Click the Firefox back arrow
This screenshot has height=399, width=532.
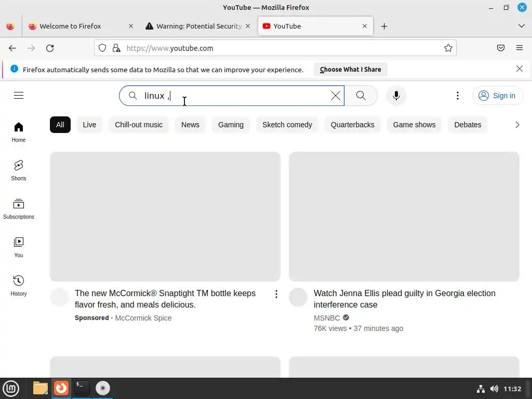pyautogui.click(x=12, y=48)
